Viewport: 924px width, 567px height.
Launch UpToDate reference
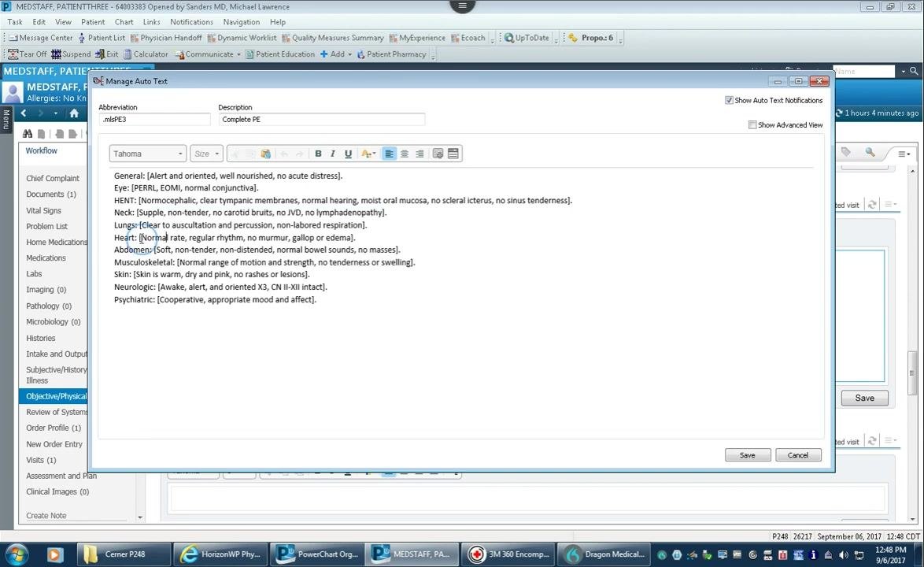[527, 38]
